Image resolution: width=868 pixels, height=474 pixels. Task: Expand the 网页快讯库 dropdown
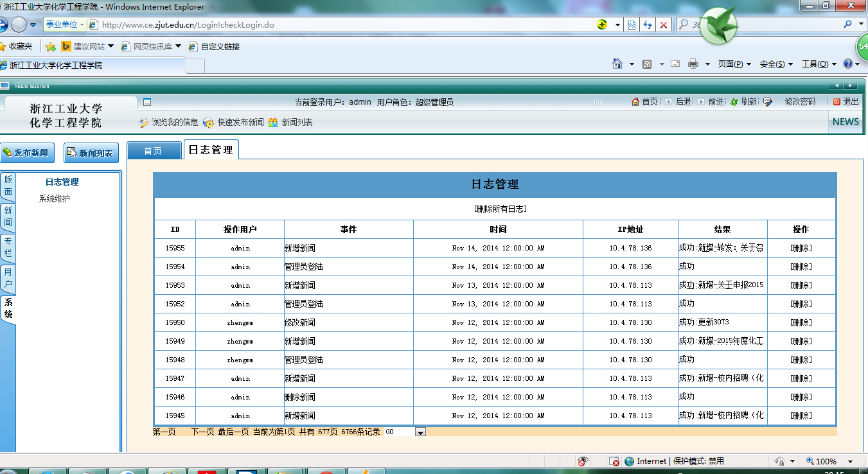pyautogui.click(x=178, y=46)
